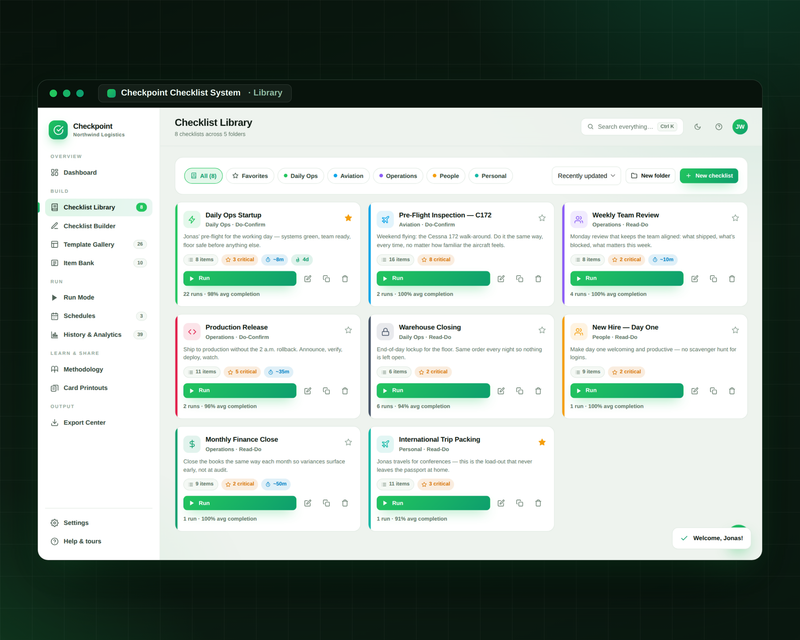The width and height of the screenshot is (800, 640).
Task: Open History & Analytics in sidebar
Action: tap(98, 335)
